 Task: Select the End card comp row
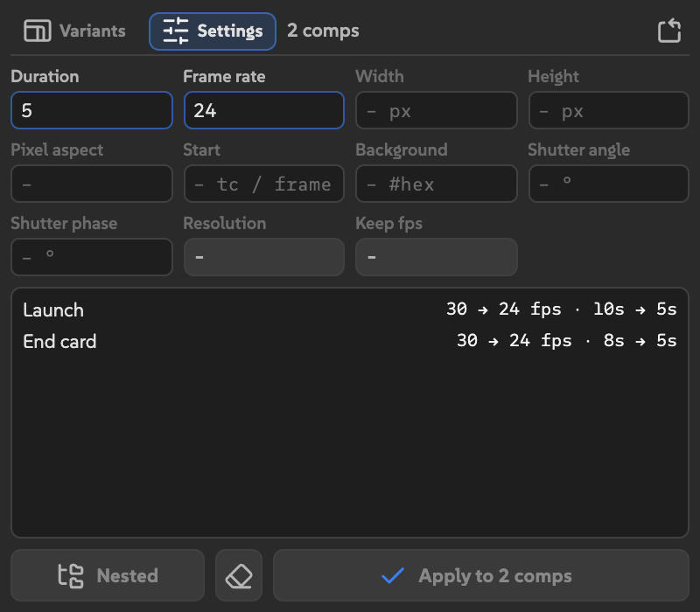click(350, 341)
